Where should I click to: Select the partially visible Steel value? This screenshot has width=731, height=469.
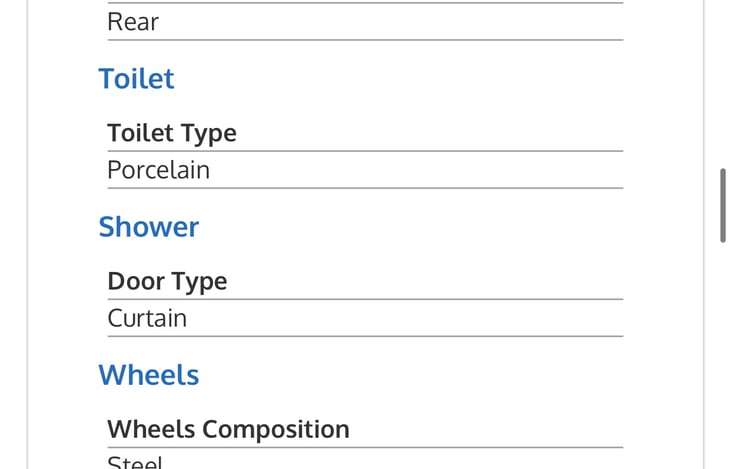point(135,462)
